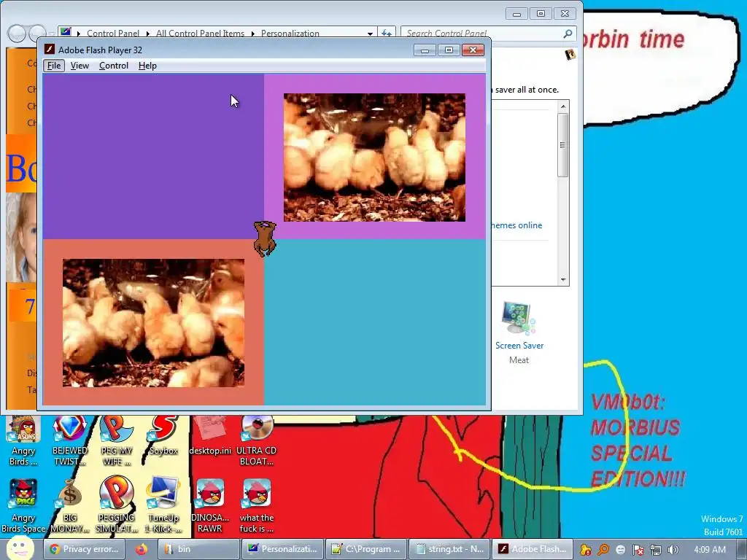The width and height of the screenshot is (747, 560).
Task: Select the Angry Birds Seasons desktop icon
Action: (x=23, y=441)
